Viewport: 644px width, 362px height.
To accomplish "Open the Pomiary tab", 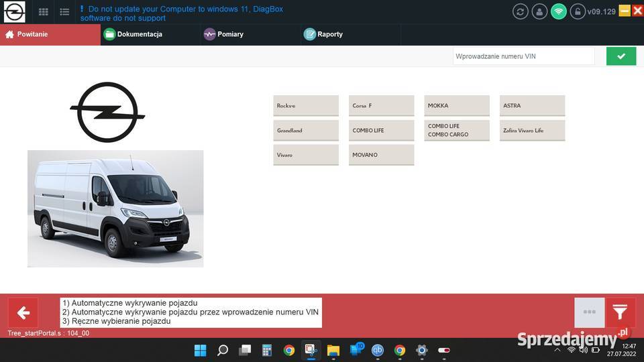I will 250,34.
